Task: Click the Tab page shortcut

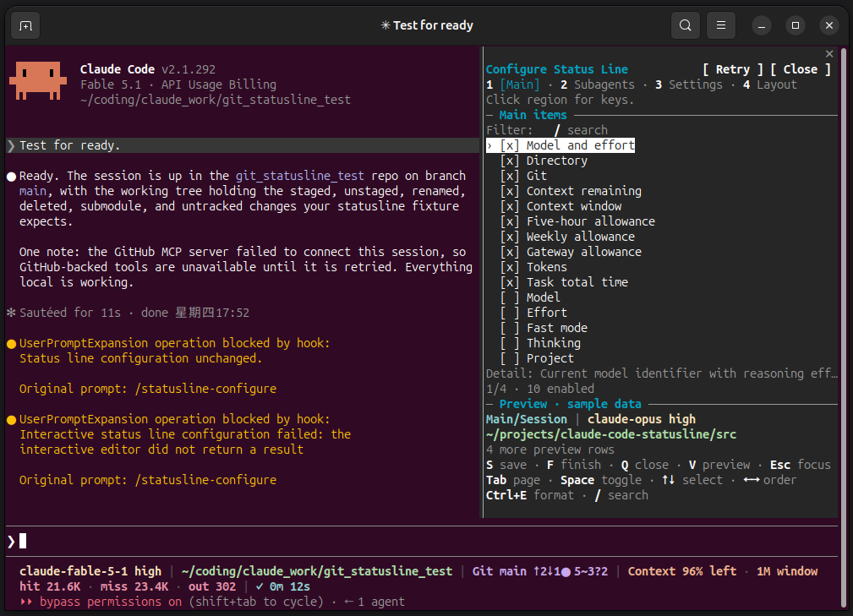Action: [513, 480]
